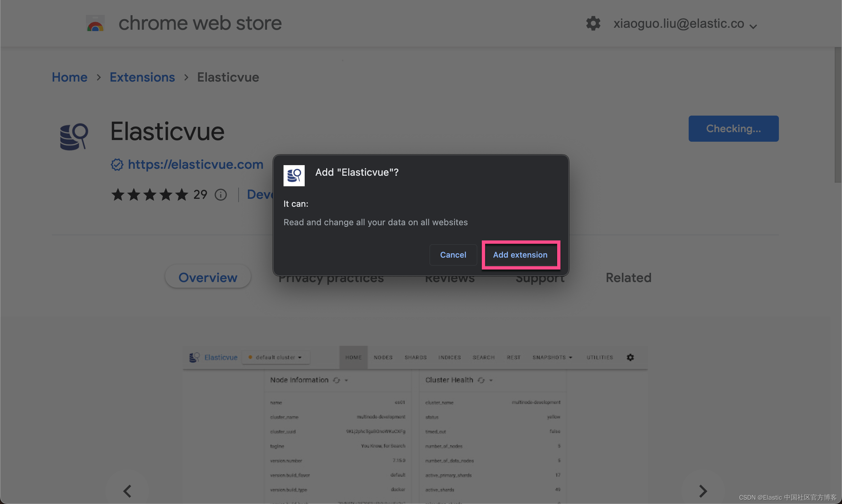Cancel the add extension dialog
842x504 pixels.
[x=453, y=255]
